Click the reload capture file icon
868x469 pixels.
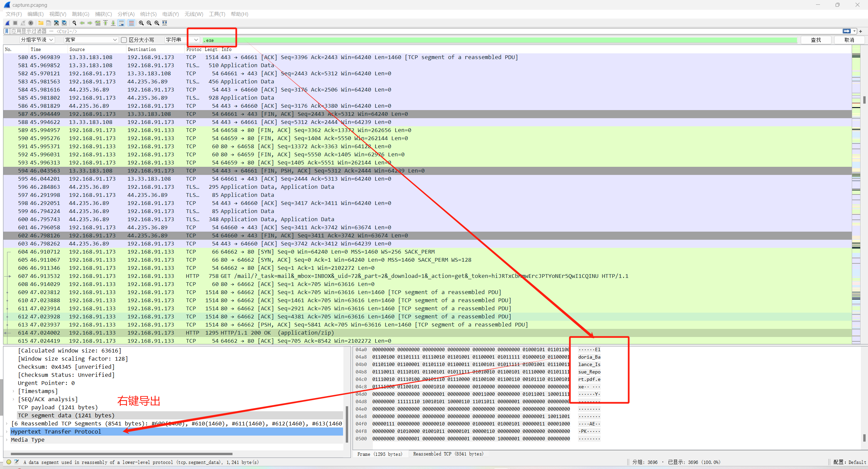click(64, 23)
